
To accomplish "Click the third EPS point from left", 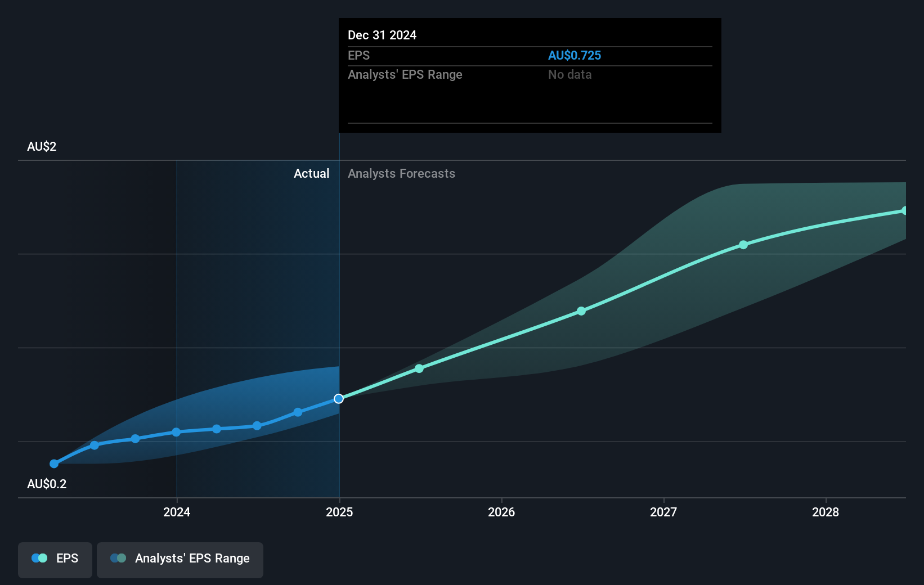I will tap(135, 439).
